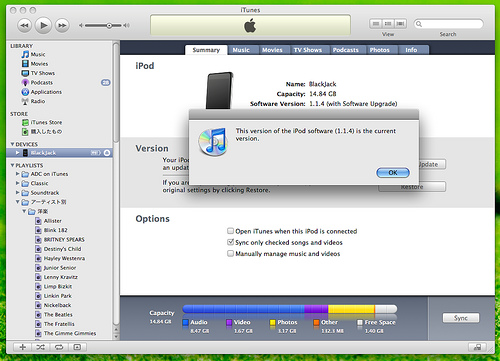Select The Gimme Gimmies smart playlist
This screenshot has width=500, height=361.
coord(66,333)
